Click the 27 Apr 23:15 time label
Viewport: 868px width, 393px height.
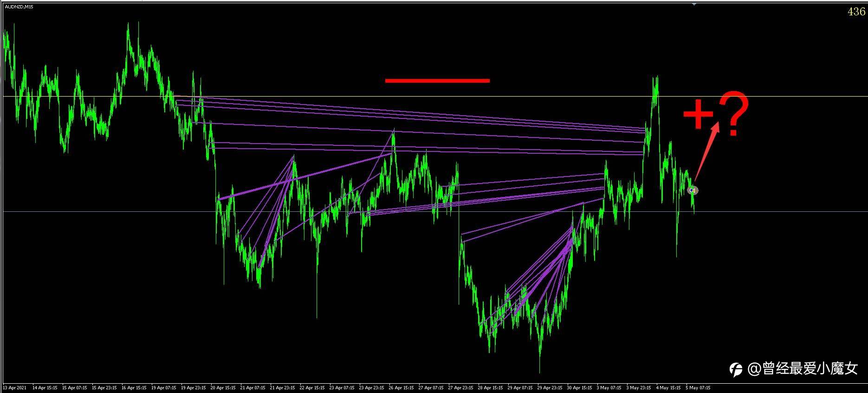point(460,387)
